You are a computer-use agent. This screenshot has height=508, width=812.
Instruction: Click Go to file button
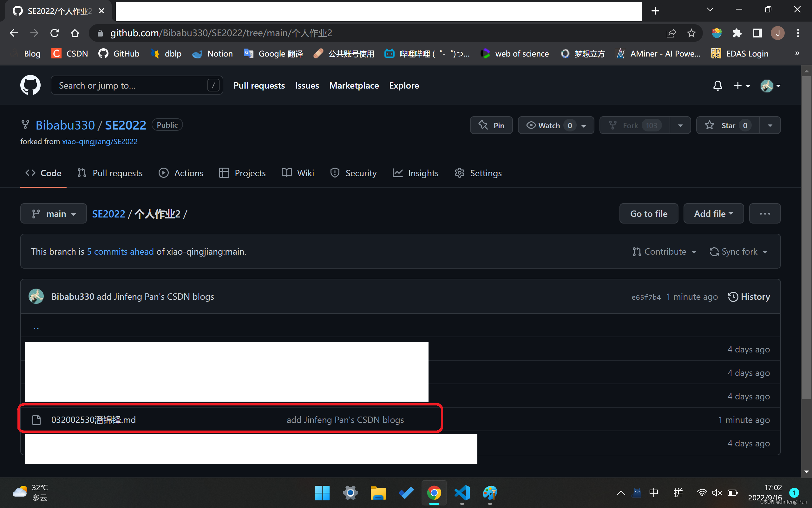(x=649, y=213)
